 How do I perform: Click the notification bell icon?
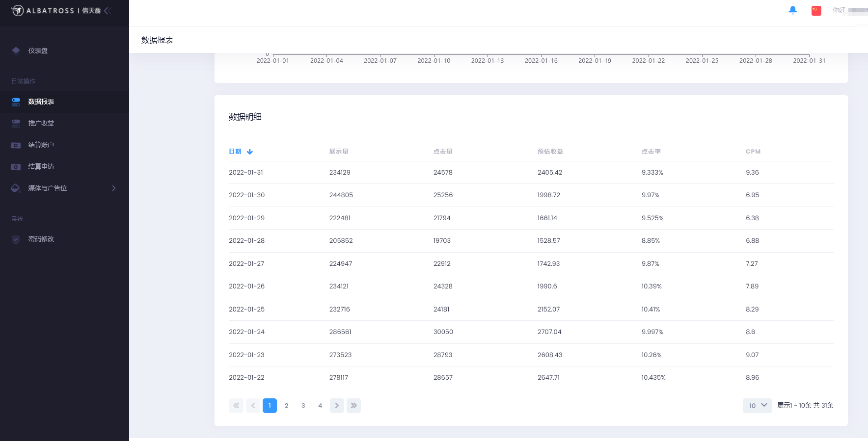pos(792,10)
